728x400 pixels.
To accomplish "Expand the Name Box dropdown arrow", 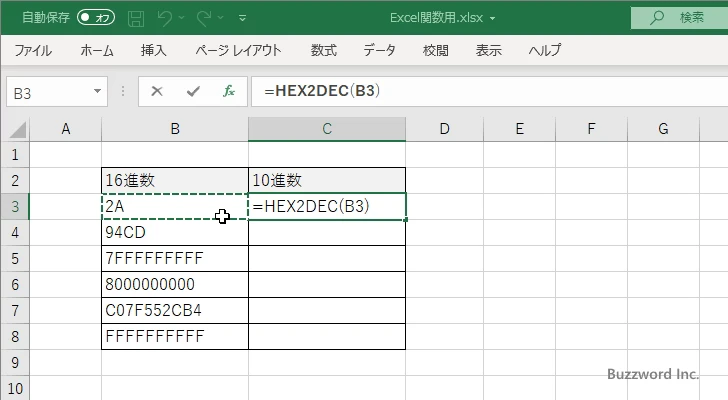I will 98,91.
